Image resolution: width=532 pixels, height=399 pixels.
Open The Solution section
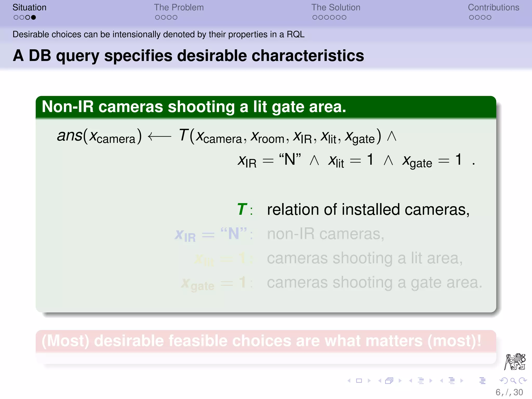(336, 7)
